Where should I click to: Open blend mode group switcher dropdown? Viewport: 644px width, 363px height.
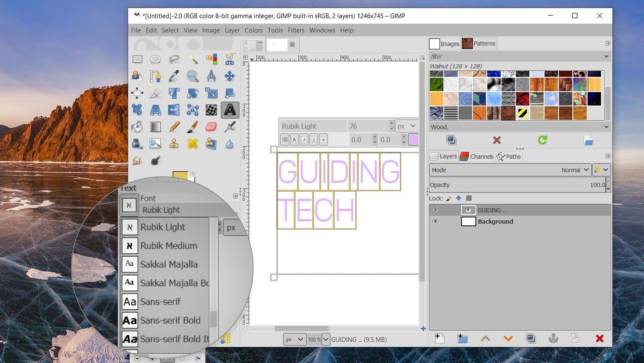[x=601, y=170]
